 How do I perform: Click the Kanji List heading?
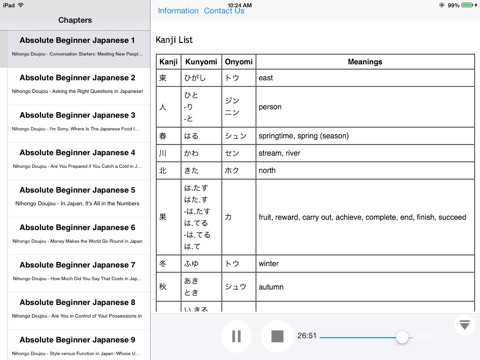pyautogui.click(x=174, y=40)
